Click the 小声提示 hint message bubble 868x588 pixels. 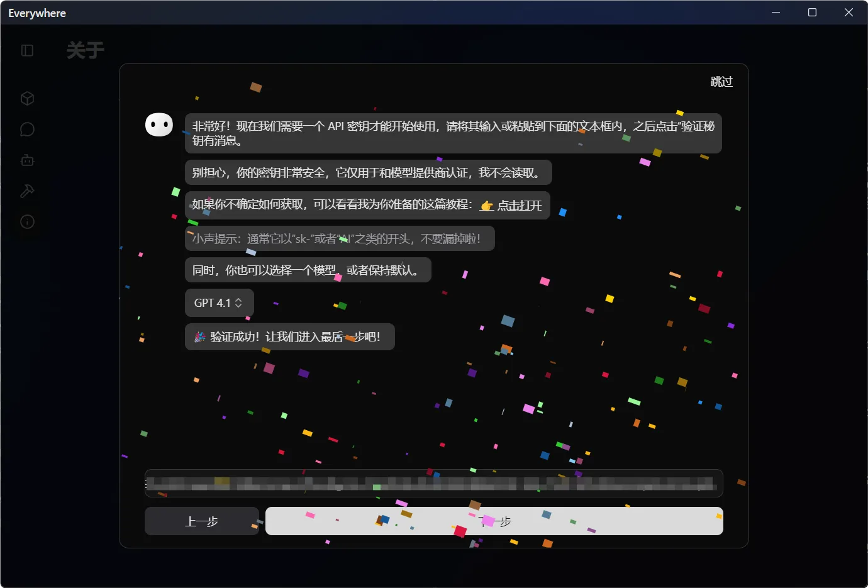point(340,239)
